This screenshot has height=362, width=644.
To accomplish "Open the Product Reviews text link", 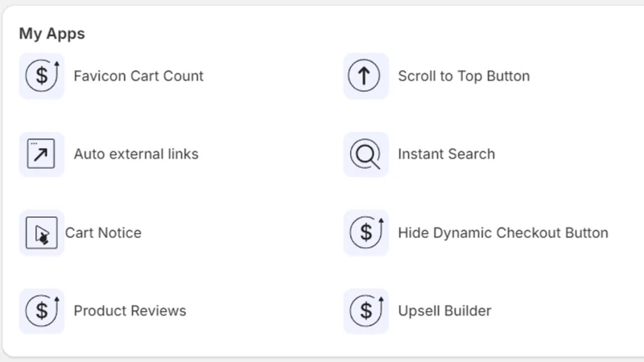I will tap(130, 311).
